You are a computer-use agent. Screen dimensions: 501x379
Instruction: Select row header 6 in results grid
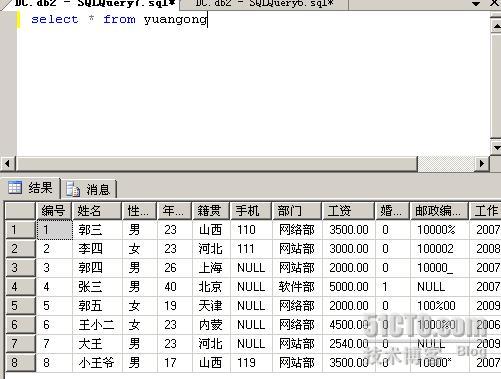pos(20,325)
